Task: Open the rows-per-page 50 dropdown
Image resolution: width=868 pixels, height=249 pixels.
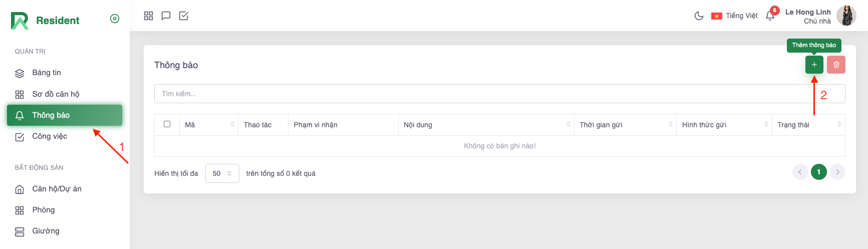Action: 222,173
